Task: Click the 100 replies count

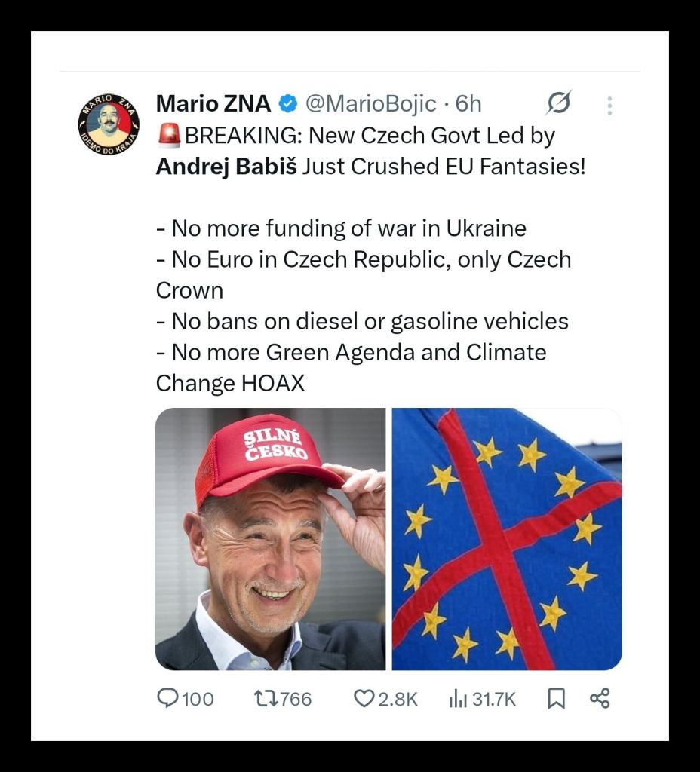Action: click(198, 699)
